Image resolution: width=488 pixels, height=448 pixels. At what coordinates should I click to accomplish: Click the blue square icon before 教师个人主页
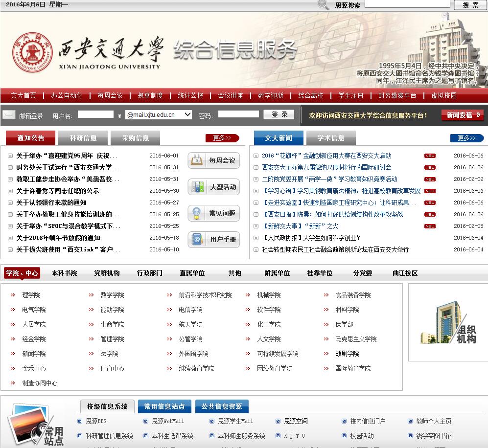coord(410,421)
